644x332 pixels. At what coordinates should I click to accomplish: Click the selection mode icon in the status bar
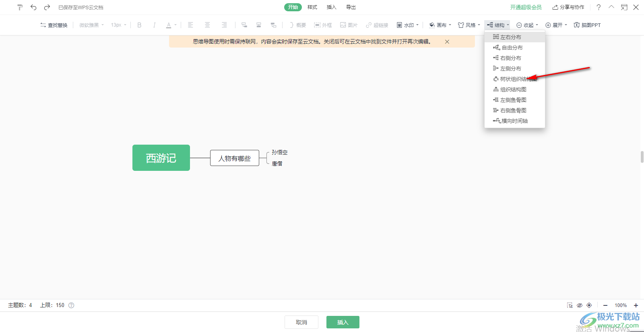click(570, 305)
